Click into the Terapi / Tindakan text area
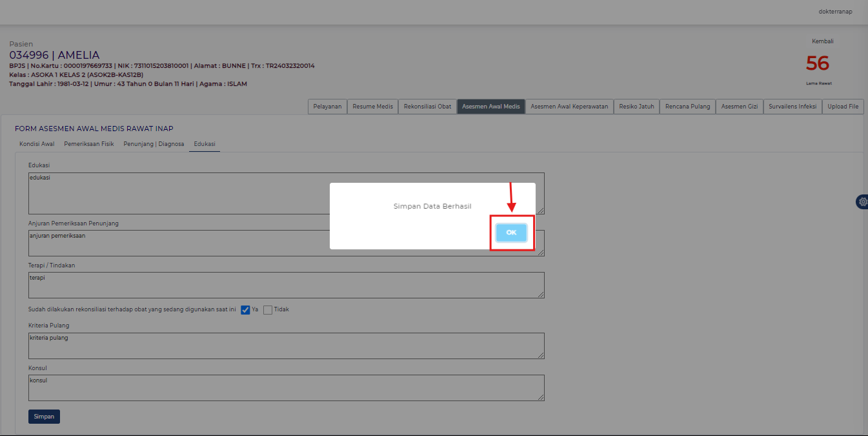Image resolution: width=868 pixels, height=436 pixels. (x=286, y=285)
